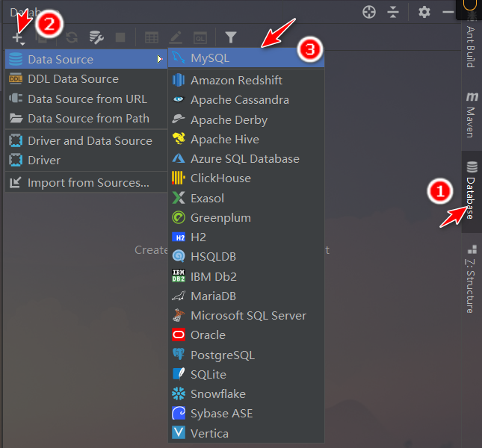Select the Driver menu entry
The image size is (482, 448).
[87, 160]
